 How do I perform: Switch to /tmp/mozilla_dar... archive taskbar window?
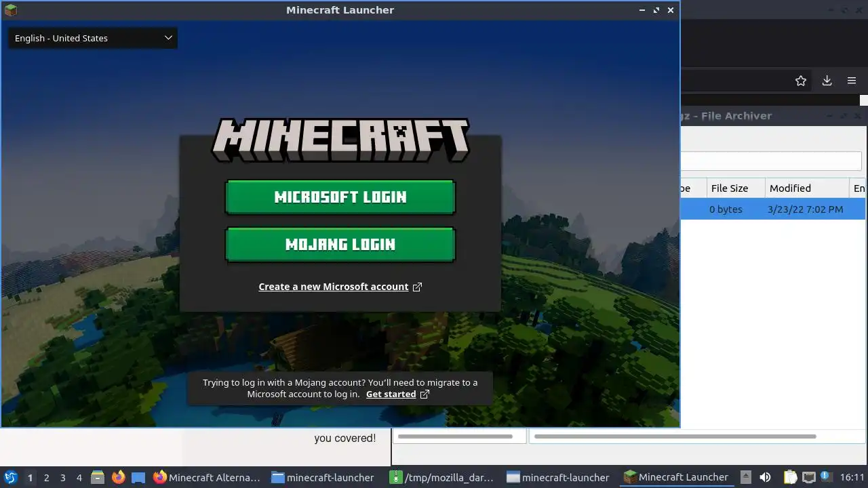pyautogui.click(x=442, y=477)
